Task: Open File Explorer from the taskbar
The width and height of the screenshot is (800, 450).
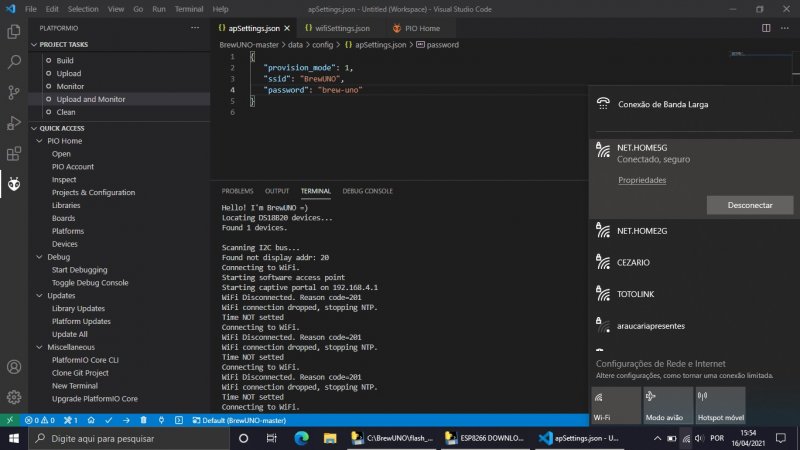Action: pyautogui.click(x=330, y=438)
